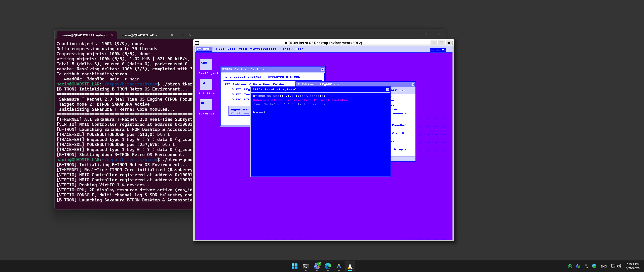Click the SDL2 window system menu icon
Viewport: 644px width, 272px height.
tap(197, 43)
